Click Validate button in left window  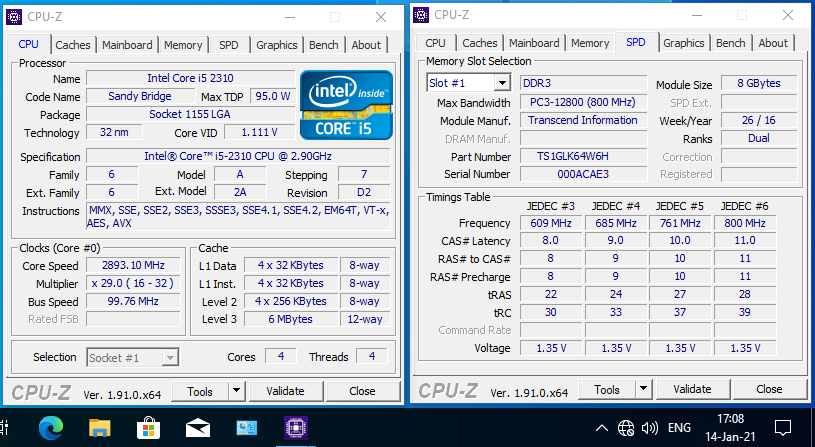[x=285, y=391]
